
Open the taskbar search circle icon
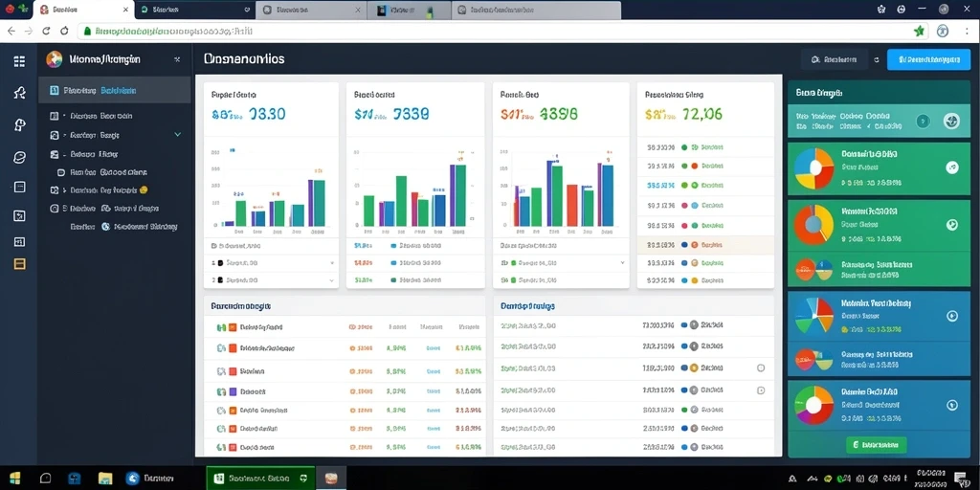pos(45,479)
